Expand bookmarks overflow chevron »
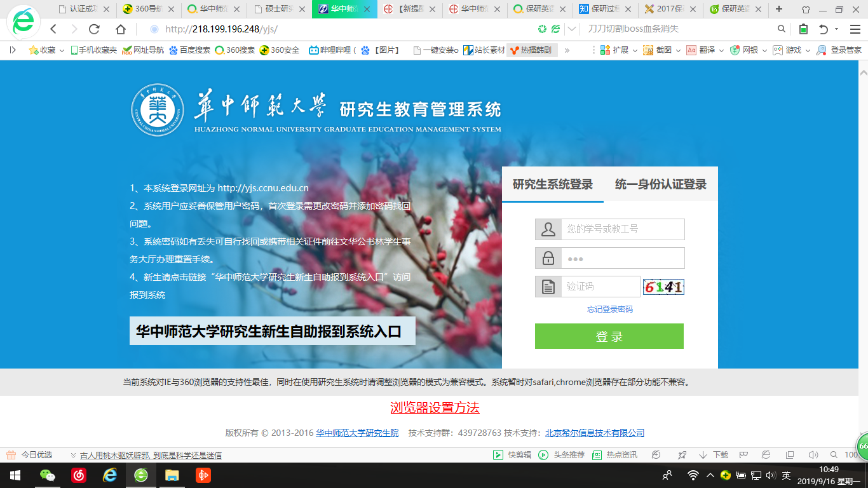This screenshot has height=488, width=868. coord(567,50)
